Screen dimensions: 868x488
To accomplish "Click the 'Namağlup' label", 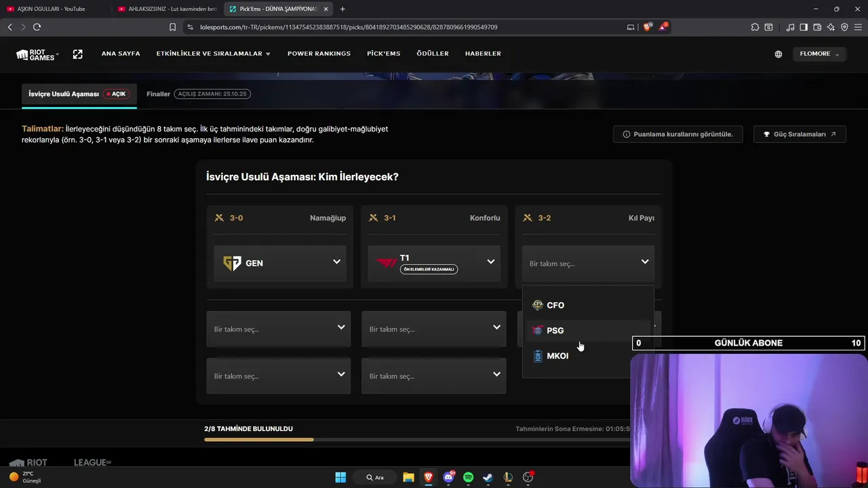I will [328, 218].
